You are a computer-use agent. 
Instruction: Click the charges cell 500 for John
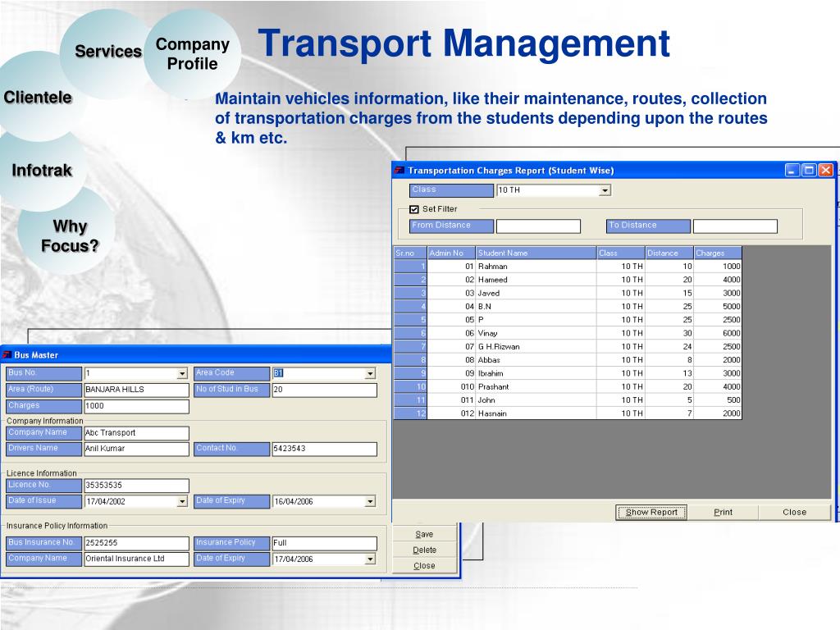(718, 400)
